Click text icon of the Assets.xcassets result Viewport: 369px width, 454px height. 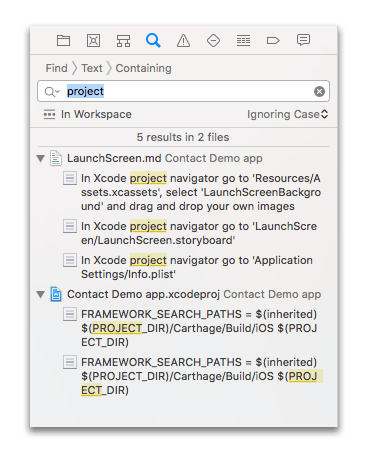pyautogui.click(x=70, y=178)
